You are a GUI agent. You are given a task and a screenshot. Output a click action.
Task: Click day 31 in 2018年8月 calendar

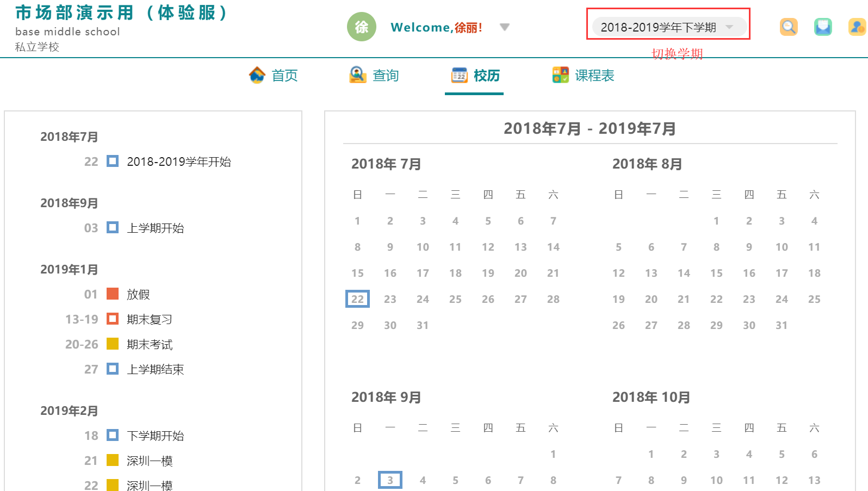pyautogui.click(x=782, y=325)
